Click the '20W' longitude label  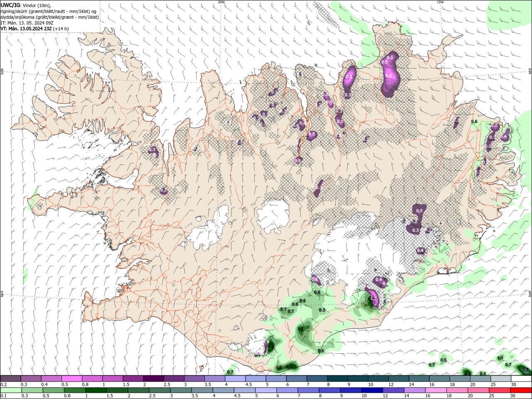(221, 2)
